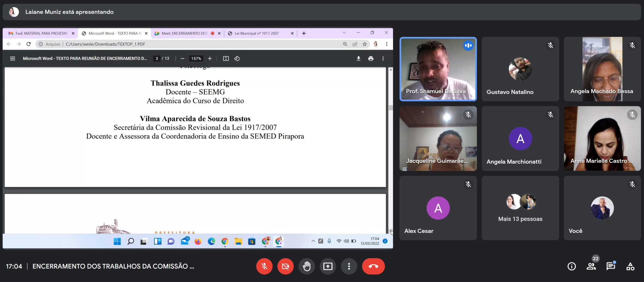Switch to the Fwd: MATERIAL PARA PROJETAR Gmail tab
644x282 pixels.
(x=40, y=33)
